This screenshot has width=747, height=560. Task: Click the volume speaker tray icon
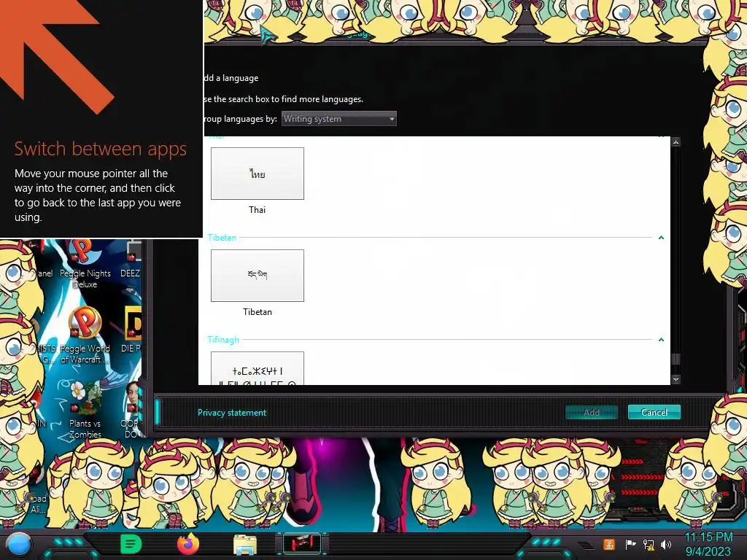tap(665, 544)
